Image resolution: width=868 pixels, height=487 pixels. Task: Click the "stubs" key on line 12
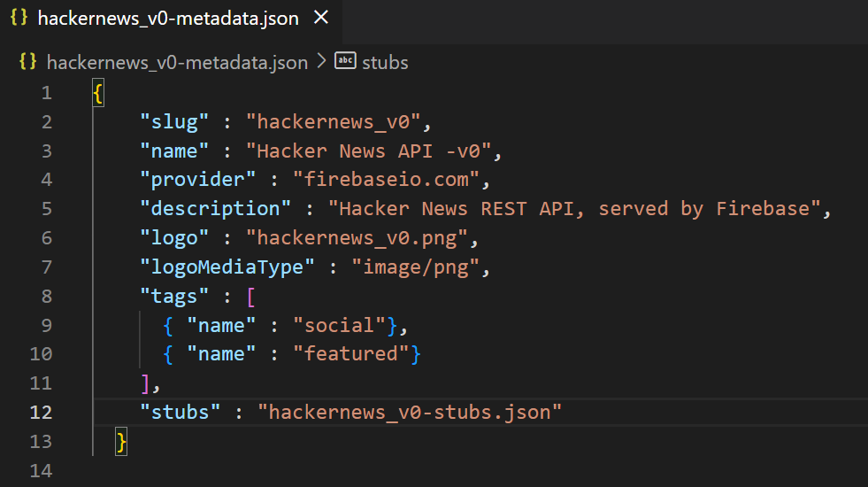click(180, 413)
